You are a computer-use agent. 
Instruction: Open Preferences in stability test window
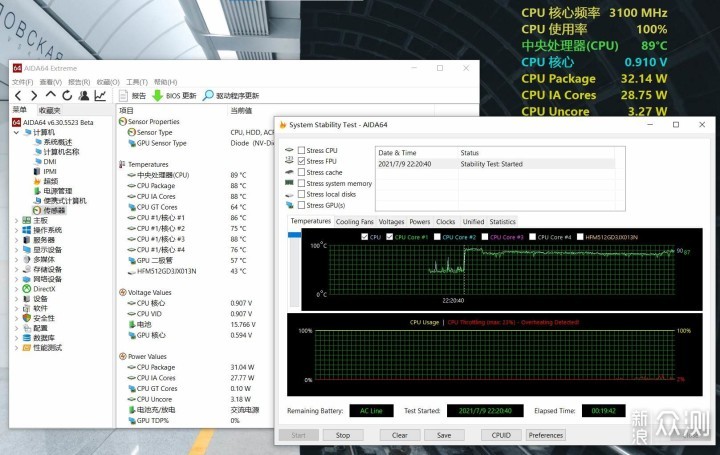click(546, 435)
